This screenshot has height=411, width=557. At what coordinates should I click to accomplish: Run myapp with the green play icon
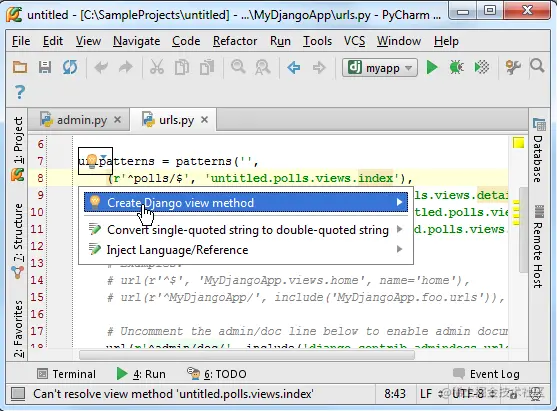(x=432, y=67)
